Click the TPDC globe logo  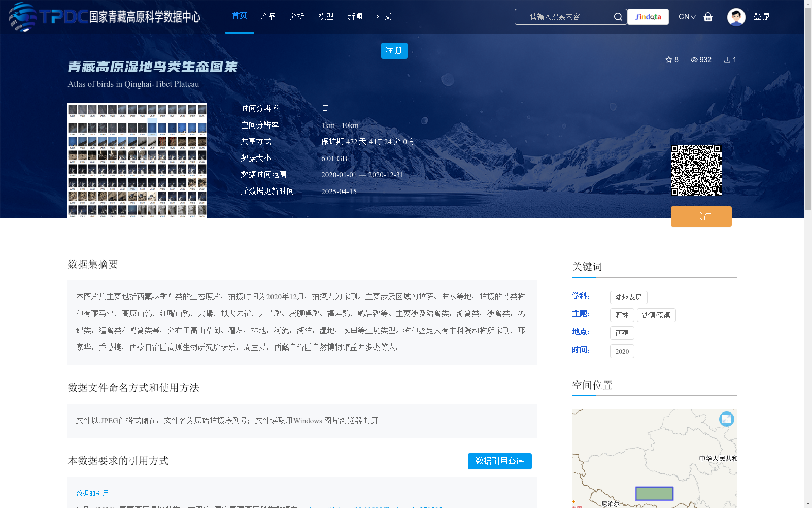click(x=21, y=16)
